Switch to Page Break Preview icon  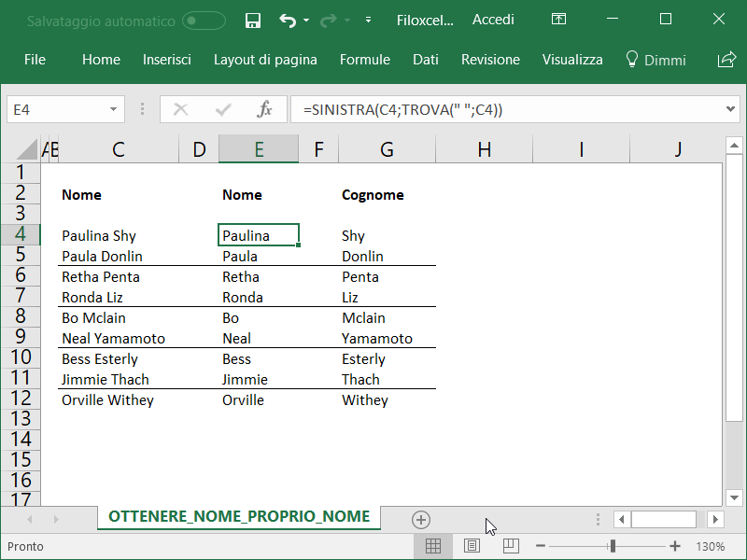(511, 546)
